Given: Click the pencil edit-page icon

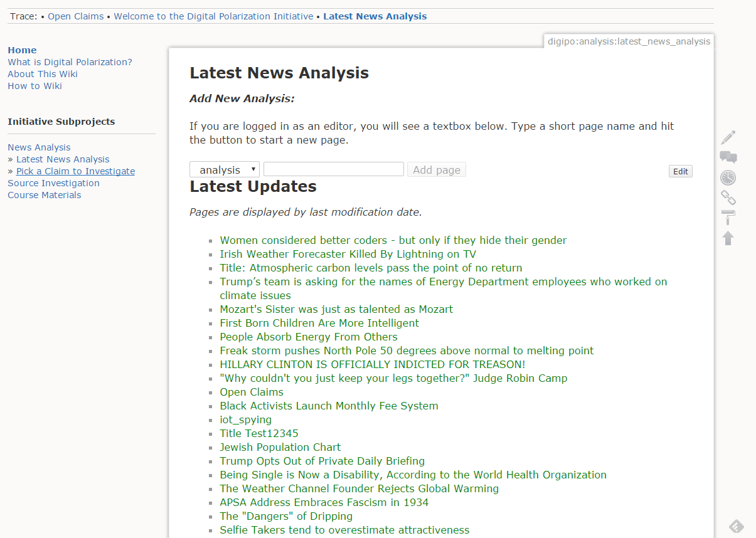Looking at the screenshot, I should pyautogui.click(x=728, y=137).
